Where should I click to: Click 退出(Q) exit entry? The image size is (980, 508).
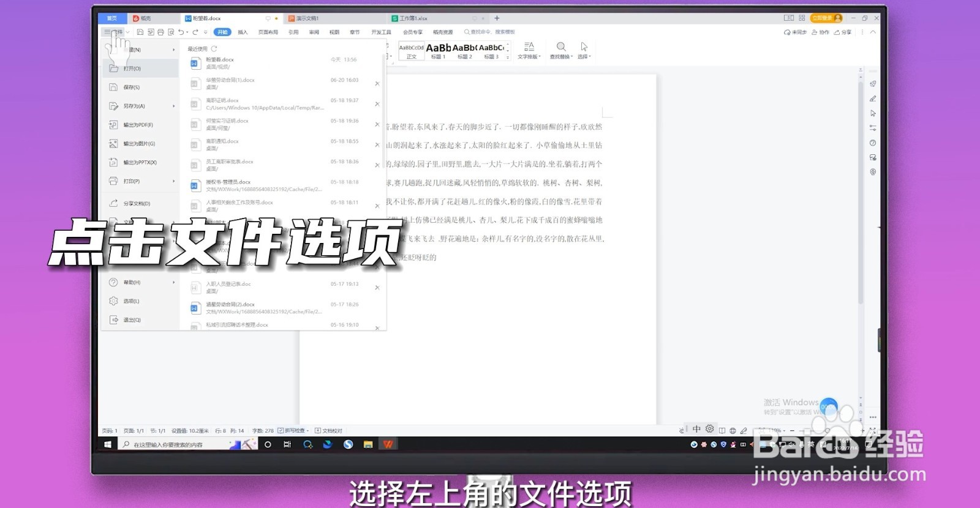tap(140, 320)
